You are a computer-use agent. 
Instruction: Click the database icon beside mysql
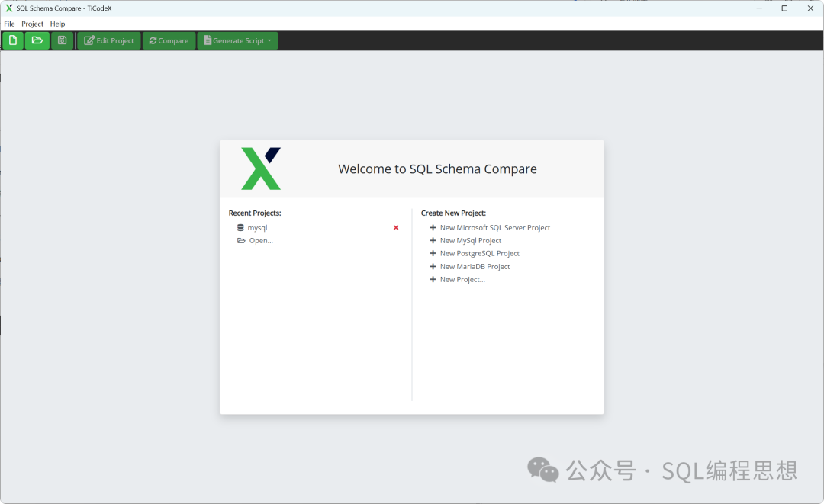pos(240,227)
